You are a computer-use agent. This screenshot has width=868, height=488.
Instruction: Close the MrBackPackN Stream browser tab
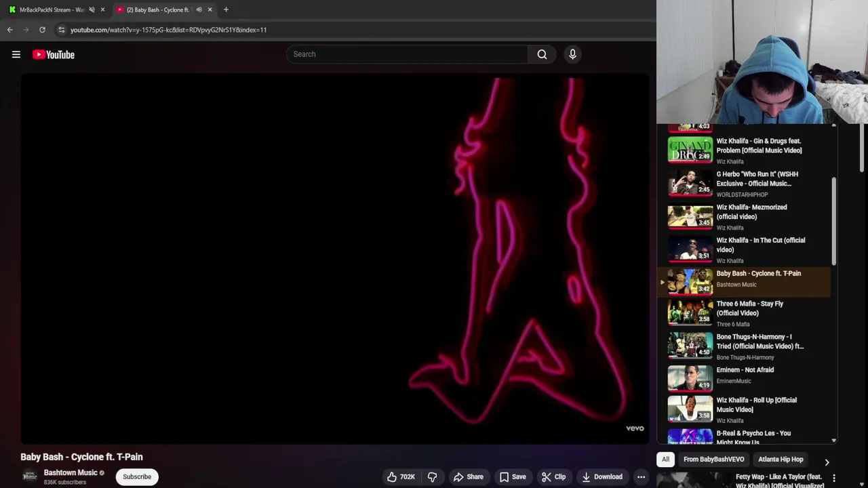(x=102, y=9)
